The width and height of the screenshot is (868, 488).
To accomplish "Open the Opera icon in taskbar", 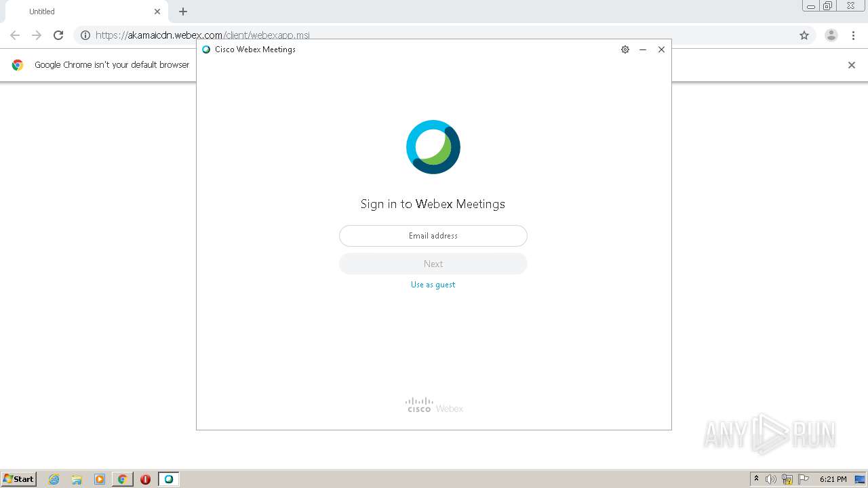I will (145, 479).
